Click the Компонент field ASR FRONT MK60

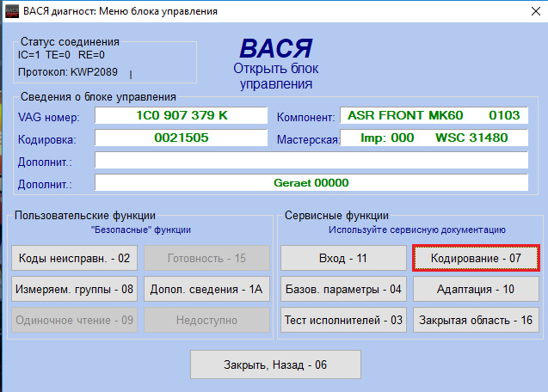434,115
